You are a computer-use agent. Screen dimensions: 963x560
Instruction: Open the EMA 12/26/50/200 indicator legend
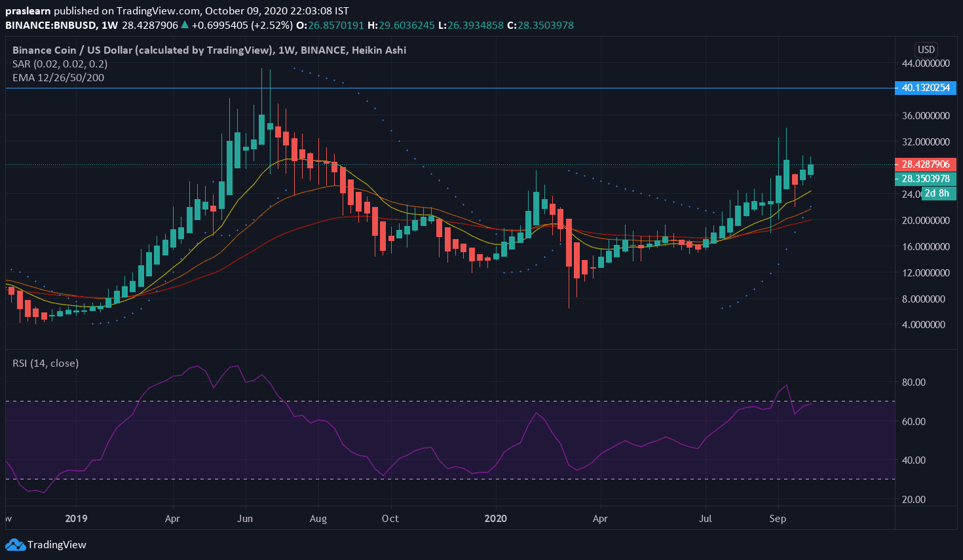tap(58, 77)
